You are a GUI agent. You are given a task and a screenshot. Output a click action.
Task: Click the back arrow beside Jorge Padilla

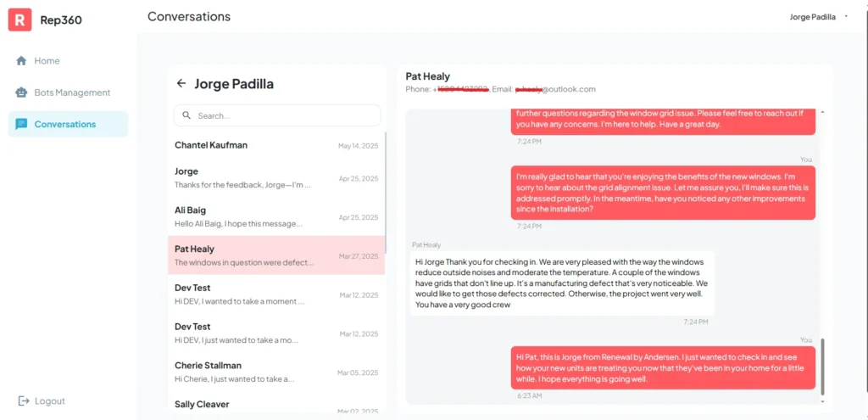(x=181, y=84)
